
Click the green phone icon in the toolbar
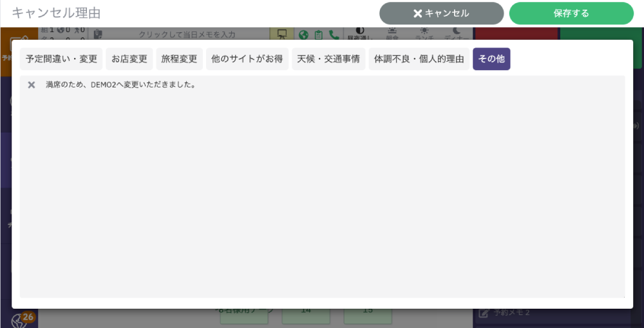[x=334, y=35]
